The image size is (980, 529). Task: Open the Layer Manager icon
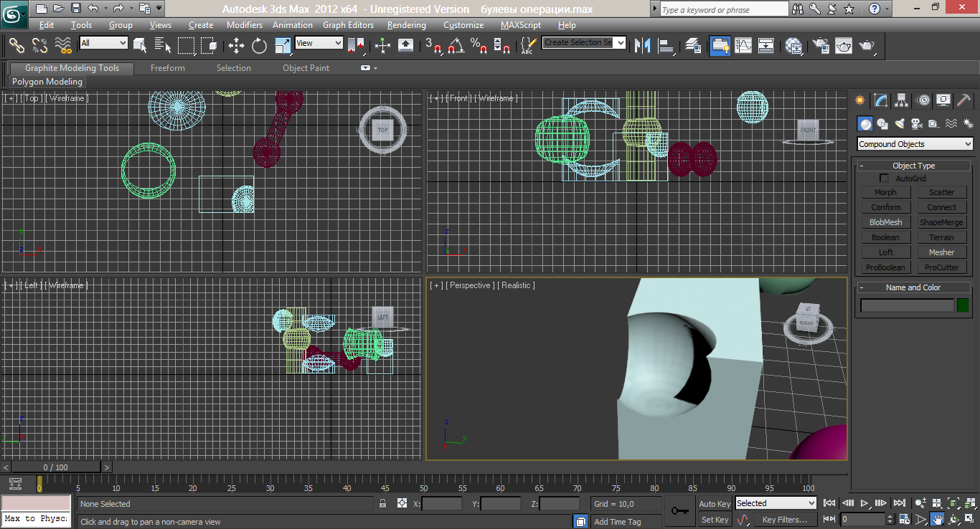[x=693, y=45]
